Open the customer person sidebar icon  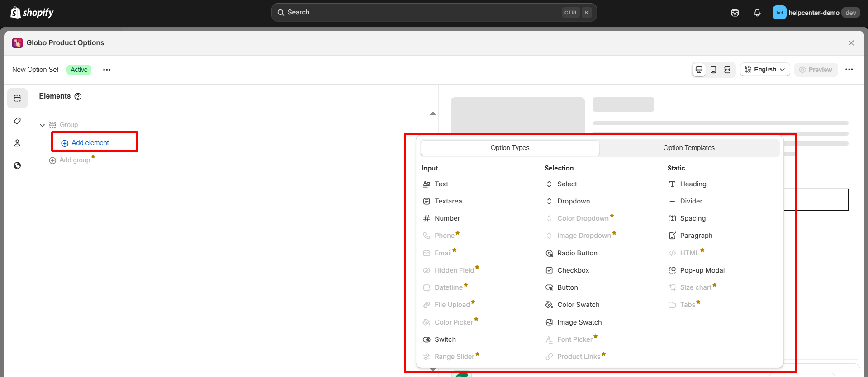point(17,143)
